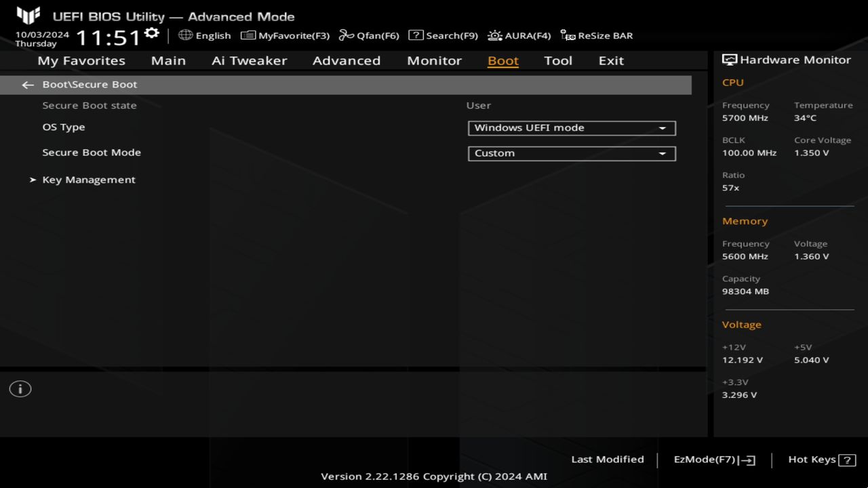Click the Secure Boot Mode label
This screenshot has height=488, width=868.
92,152
